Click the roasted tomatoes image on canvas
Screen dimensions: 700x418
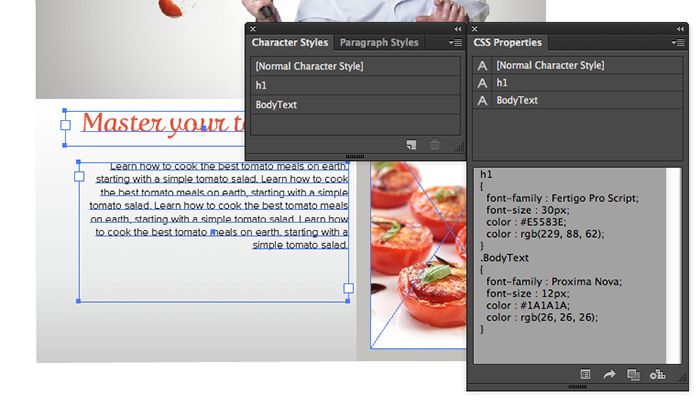coord(418,255)
